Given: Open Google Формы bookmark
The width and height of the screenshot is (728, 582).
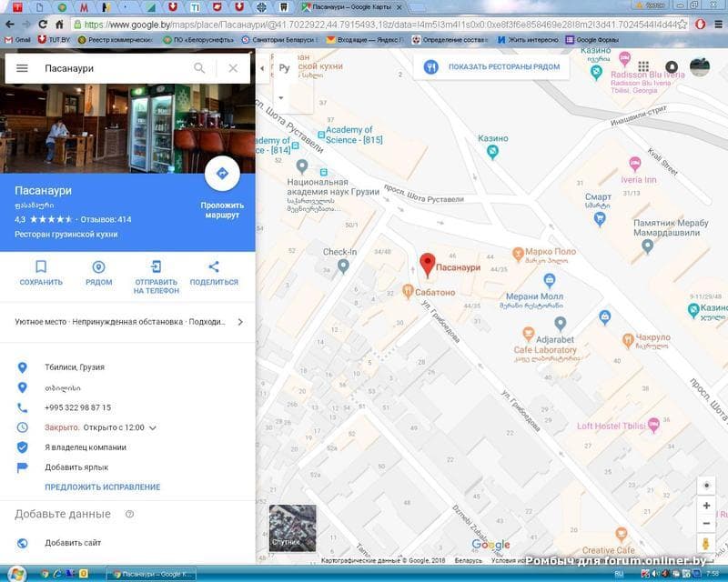Looking at the screenshot, I should (x=593, y=40).
